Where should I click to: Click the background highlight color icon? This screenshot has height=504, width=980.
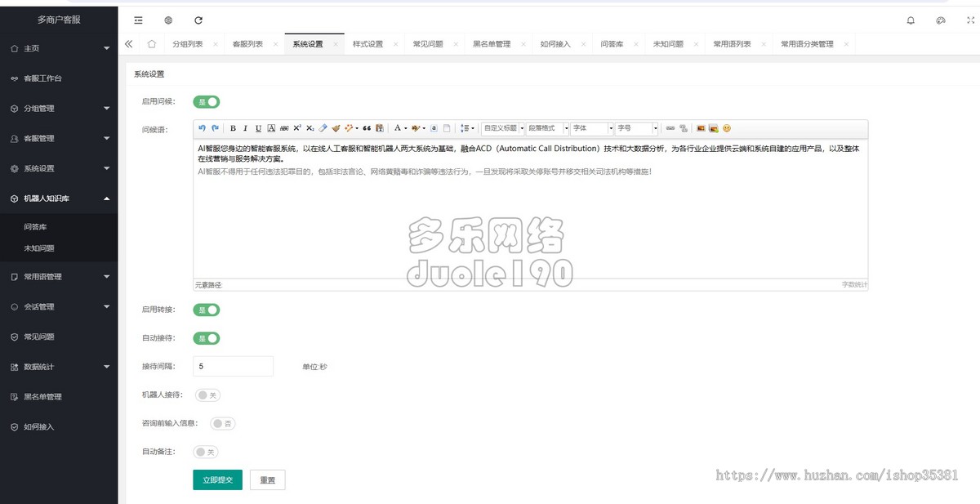416,128
